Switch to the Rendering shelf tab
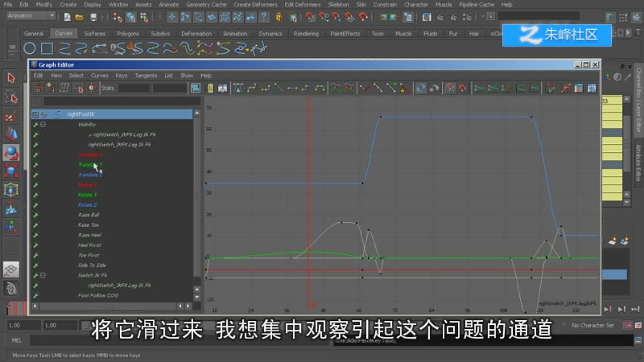This screenshot has height=362, width=644. tap(306, 34)
